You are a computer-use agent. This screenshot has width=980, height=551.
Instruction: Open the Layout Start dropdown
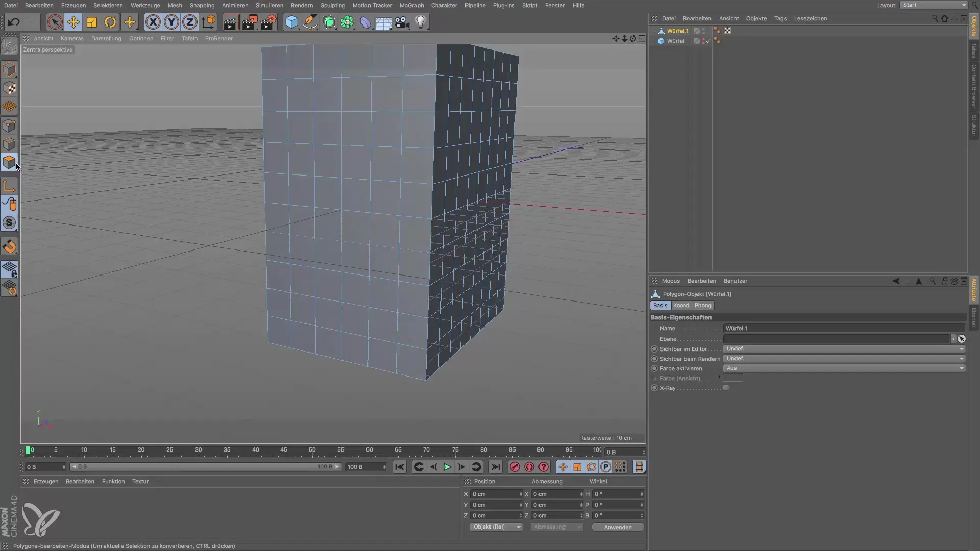[934, 5]
